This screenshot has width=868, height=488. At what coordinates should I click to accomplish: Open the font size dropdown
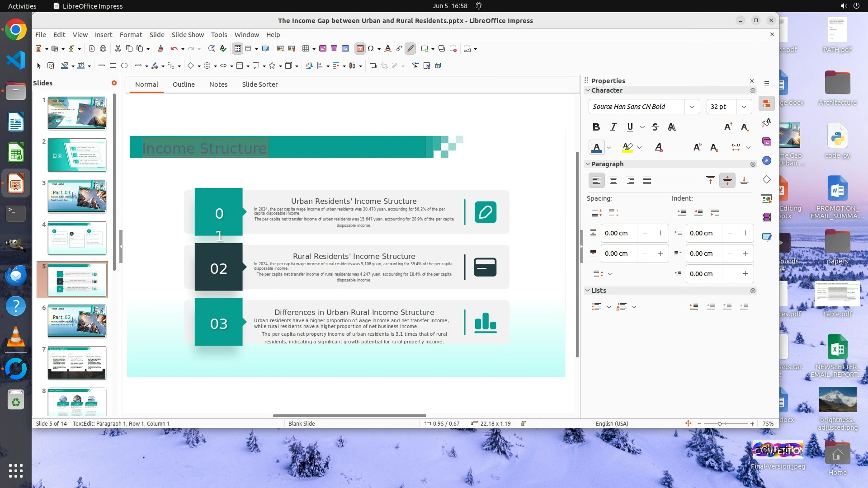[x=744, y=107]
